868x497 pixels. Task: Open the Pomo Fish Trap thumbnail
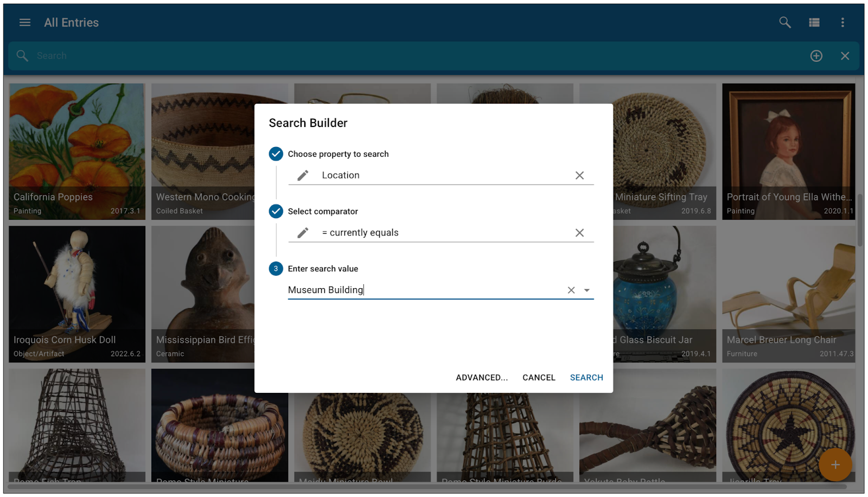click(x=77, y=425)
